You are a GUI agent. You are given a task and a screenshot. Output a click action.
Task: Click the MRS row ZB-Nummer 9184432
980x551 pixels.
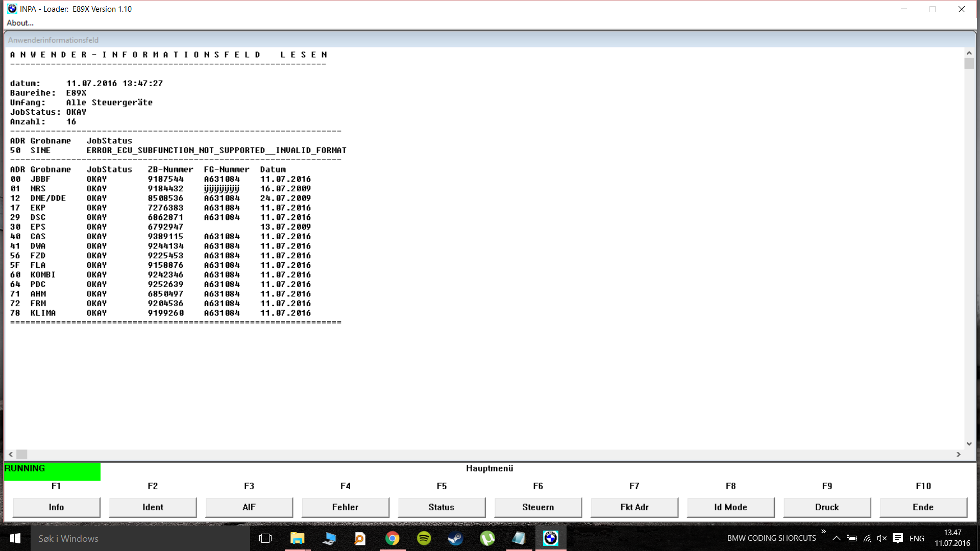(x=165, y=189)
